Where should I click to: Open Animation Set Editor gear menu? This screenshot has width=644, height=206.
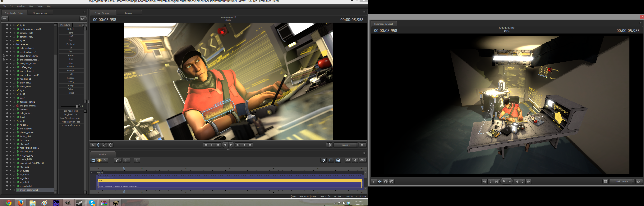pos(83,19)
